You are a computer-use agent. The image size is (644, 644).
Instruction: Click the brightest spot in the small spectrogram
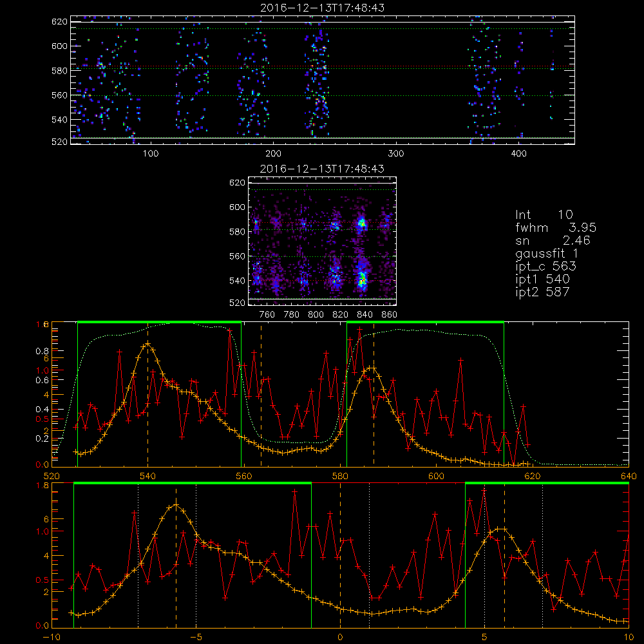tap(362, 282)
